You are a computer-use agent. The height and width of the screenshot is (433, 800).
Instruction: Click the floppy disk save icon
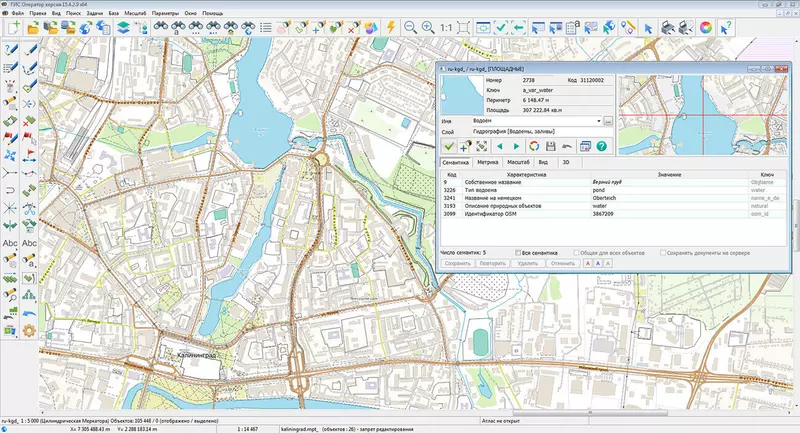[550, 146]
